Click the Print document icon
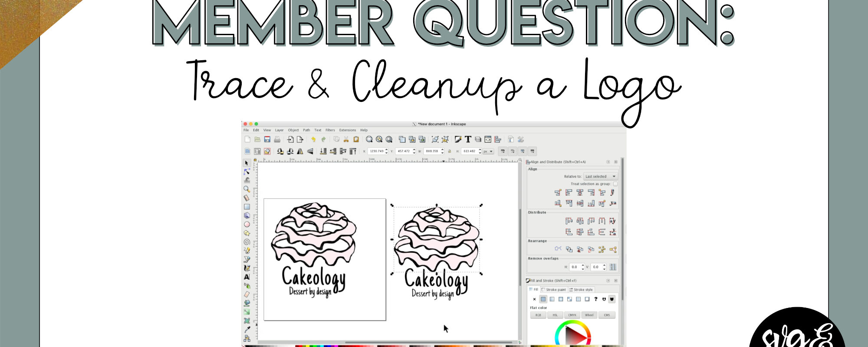 pos(277,139)
